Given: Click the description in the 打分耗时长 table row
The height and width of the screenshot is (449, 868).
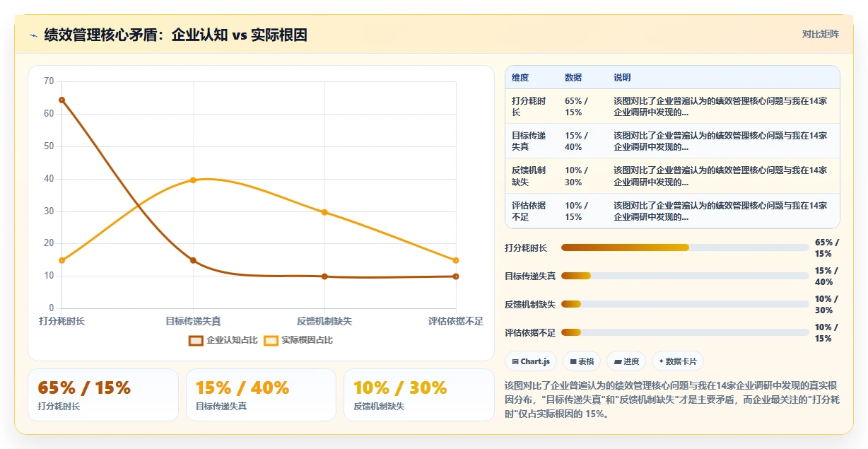Looking at the screenshot, I should (720, 107).
